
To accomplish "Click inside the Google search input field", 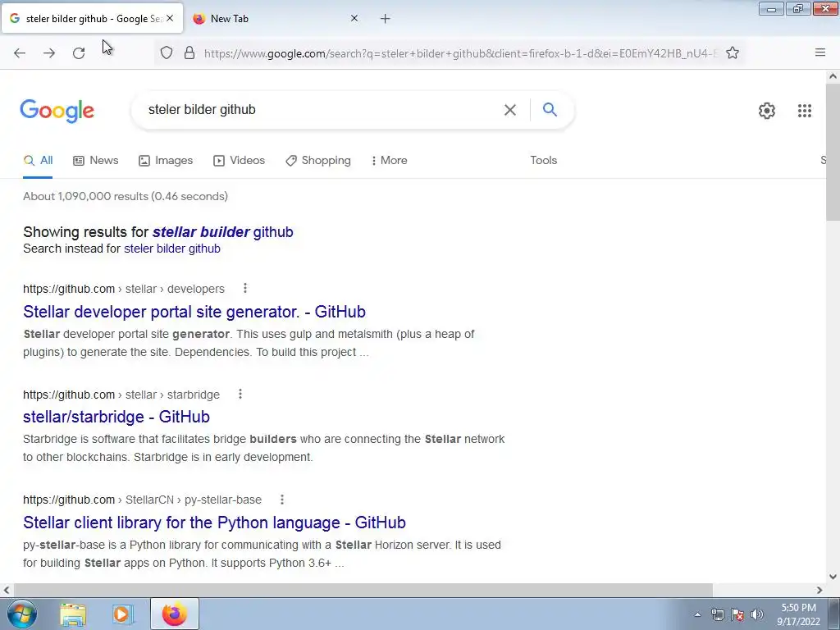I will pyautogui.click(x=322, y=110).
